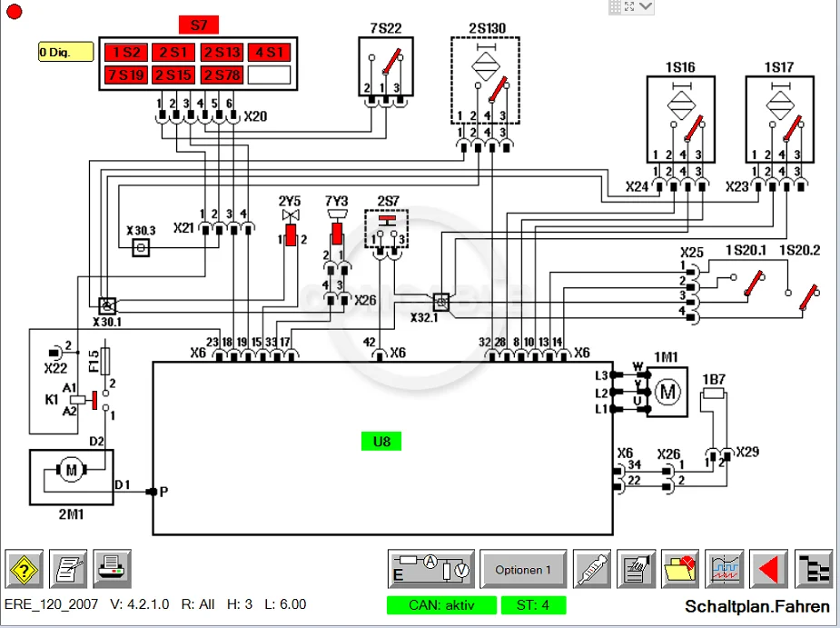Click the fullscreen expand icon at top

pyautogui.click(x=630, y=6)
